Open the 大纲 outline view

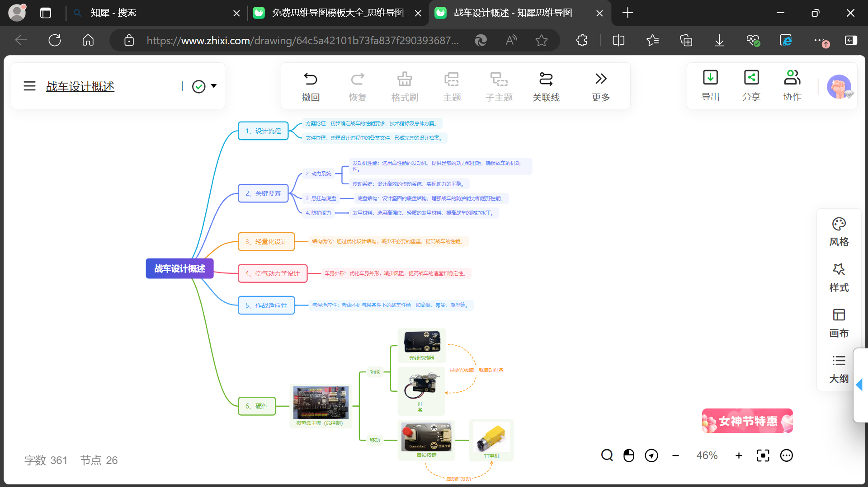pyautogui.click(x=839, y=369)
